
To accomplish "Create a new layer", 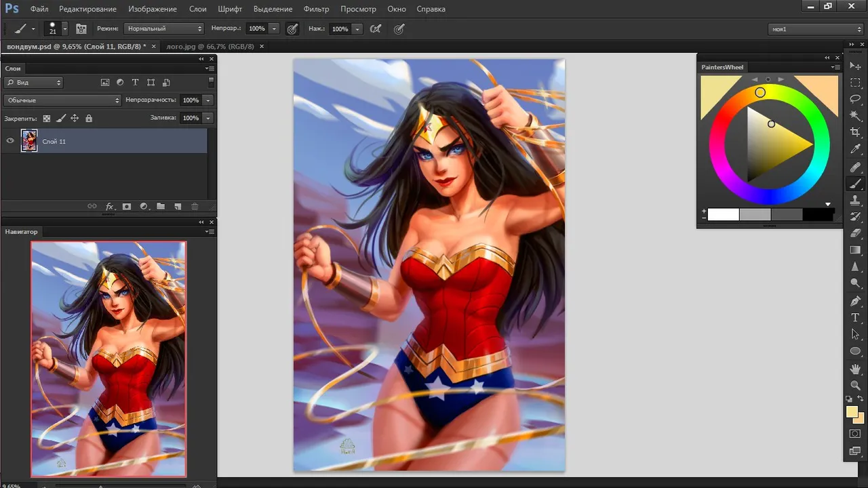I will pyautogui.click(x=178, y=206).
